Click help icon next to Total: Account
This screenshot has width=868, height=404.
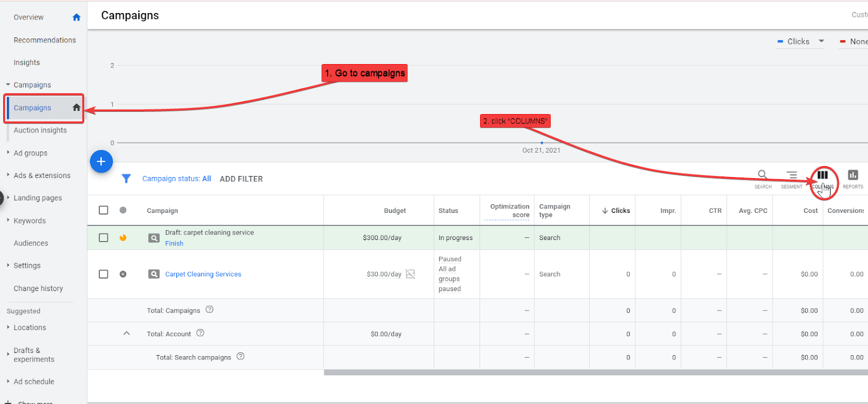(x=200, y=333)
